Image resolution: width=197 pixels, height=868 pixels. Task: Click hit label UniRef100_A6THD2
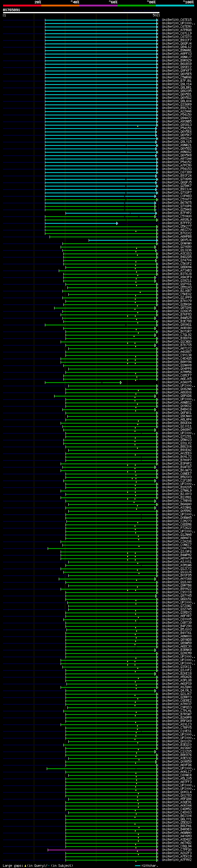[177, 843]
